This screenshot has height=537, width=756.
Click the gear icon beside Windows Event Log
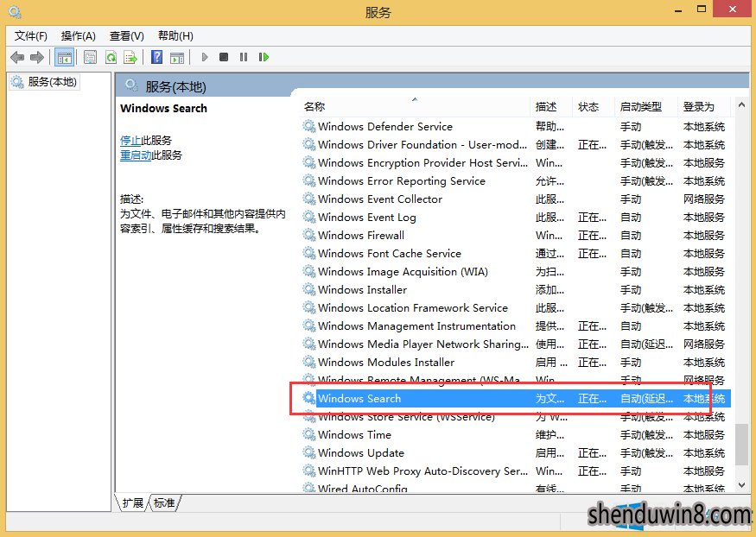[308, 217]
